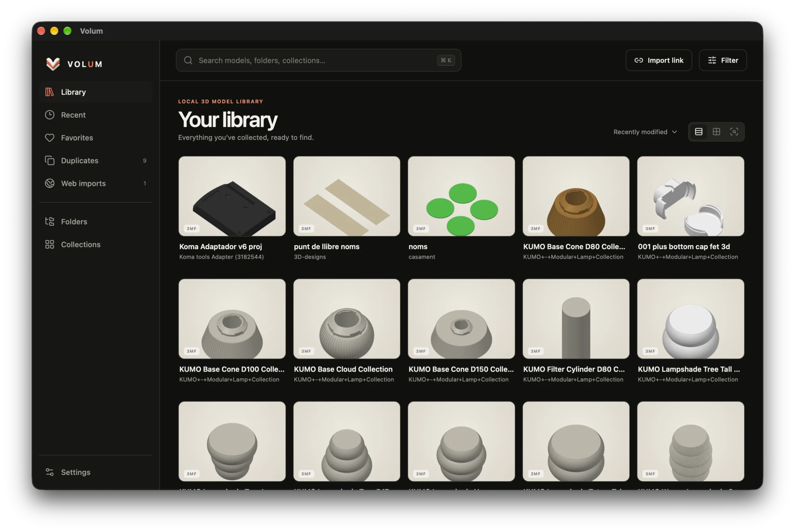Screen dimensions: 795x532
Task: Open the 001 plus bottom cap thumbnail
Action: pos(690,196)
